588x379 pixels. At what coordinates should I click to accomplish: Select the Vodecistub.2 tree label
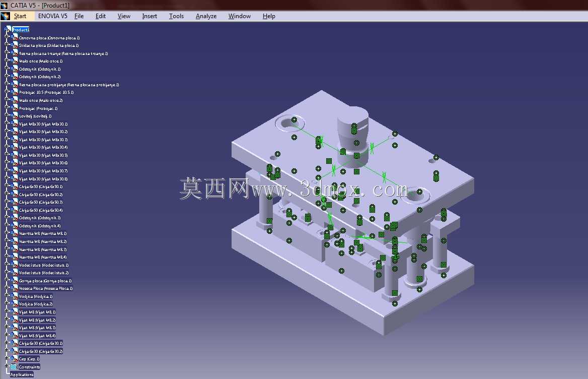coord(44,273)
